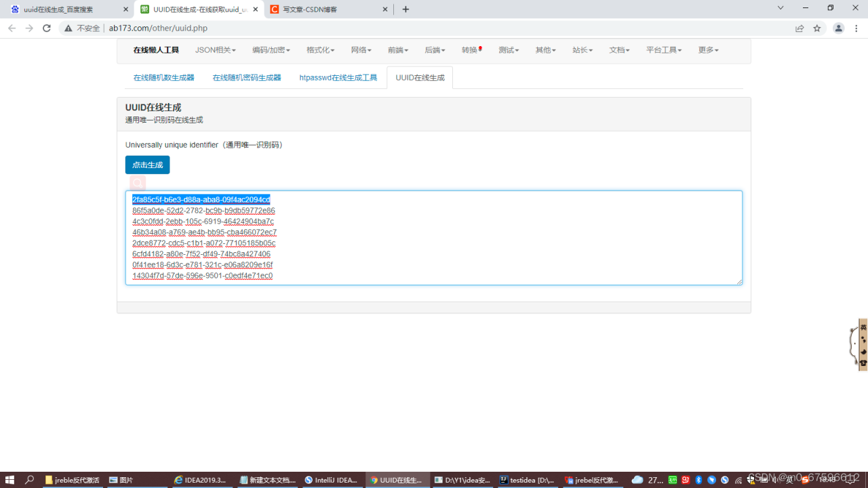Click the cartoon side widget on the page edge
Screen dimensions: 868x488
[x=859, y=344]
